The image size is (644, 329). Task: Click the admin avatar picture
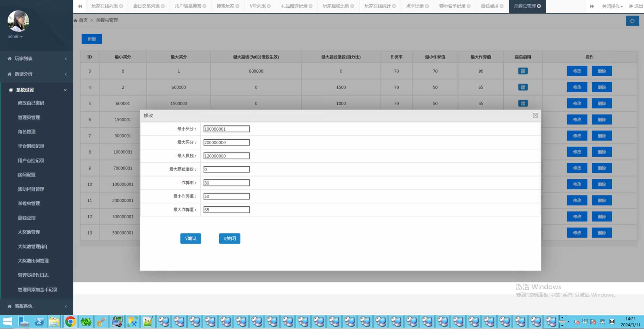18,21
